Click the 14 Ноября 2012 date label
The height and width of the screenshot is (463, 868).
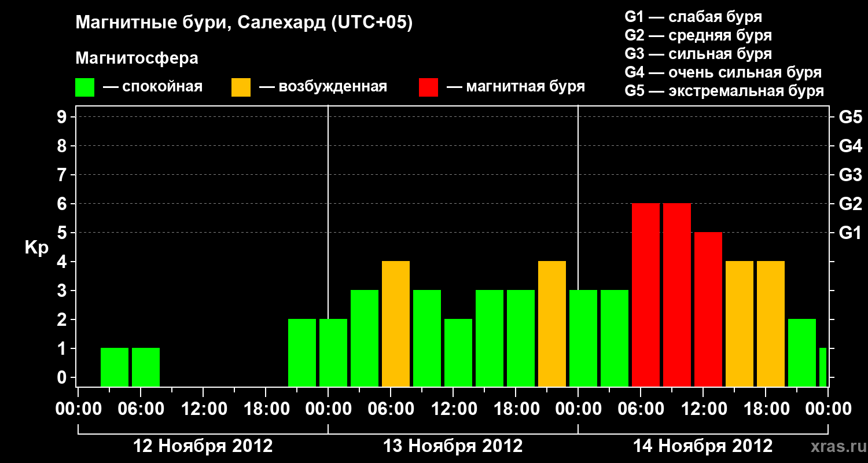click(703, 446)
